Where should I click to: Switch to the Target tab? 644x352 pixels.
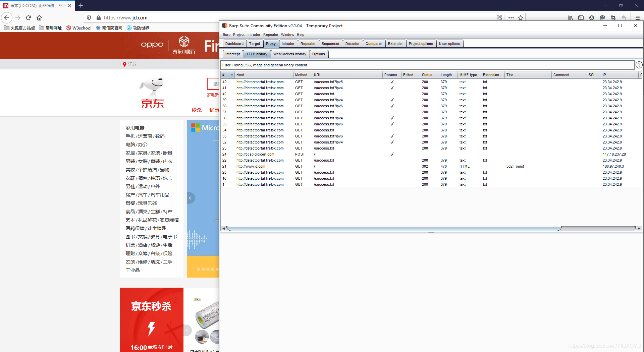pos(255,44)
